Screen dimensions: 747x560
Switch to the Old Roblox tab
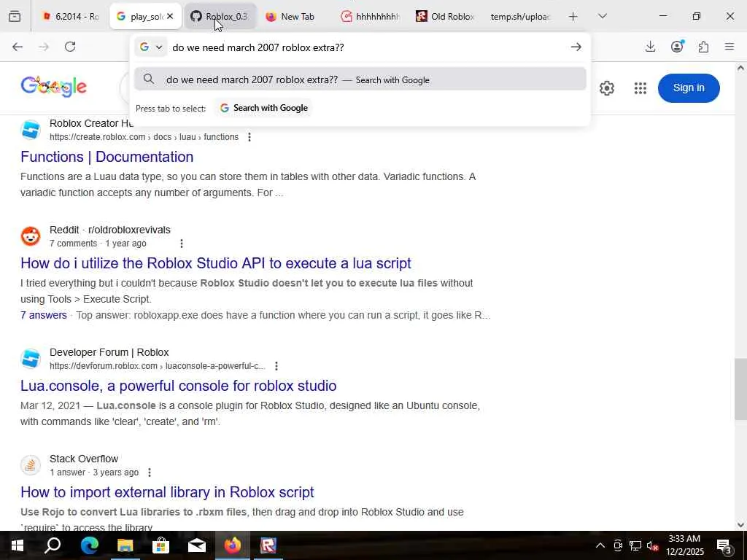446,17
